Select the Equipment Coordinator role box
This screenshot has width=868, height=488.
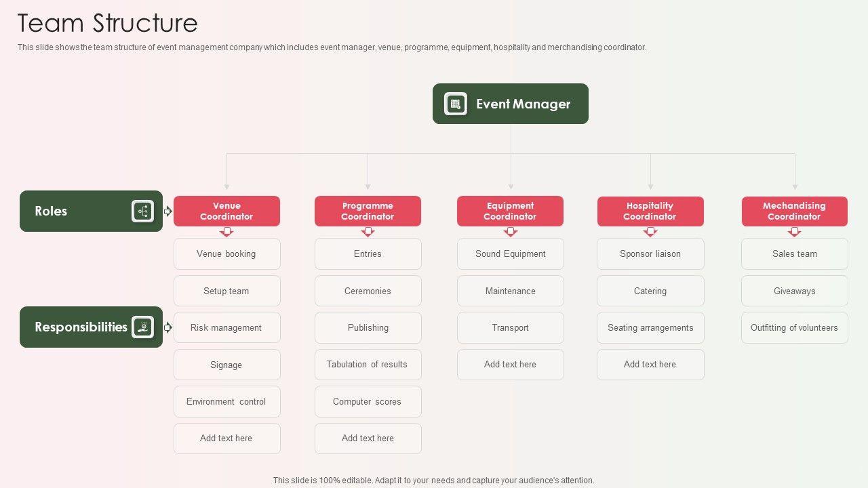pos(510,211)
